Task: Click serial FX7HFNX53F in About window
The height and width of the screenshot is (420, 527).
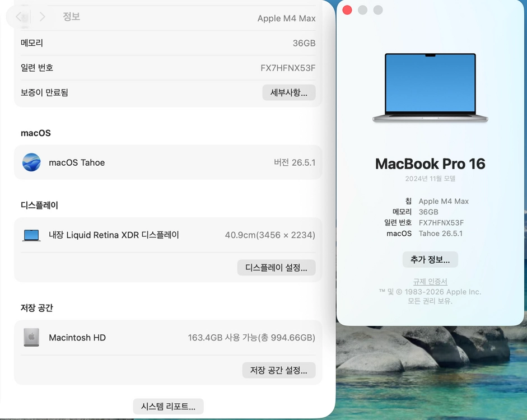Action: point(441,223)
